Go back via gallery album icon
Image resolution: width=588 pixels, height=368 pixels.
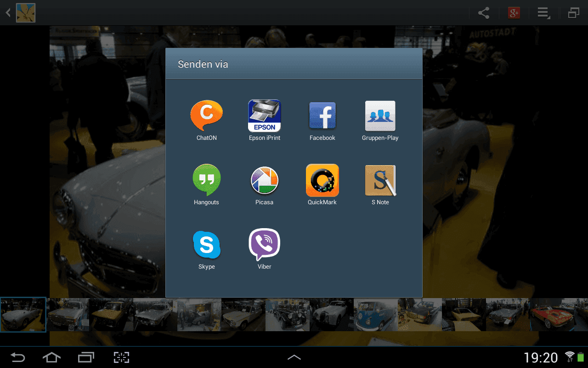[21, 13]
